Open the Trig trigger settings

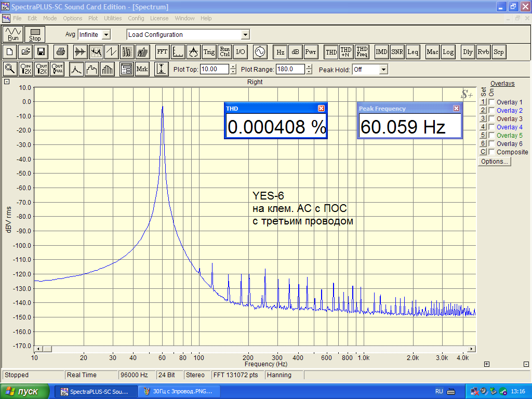209,52
